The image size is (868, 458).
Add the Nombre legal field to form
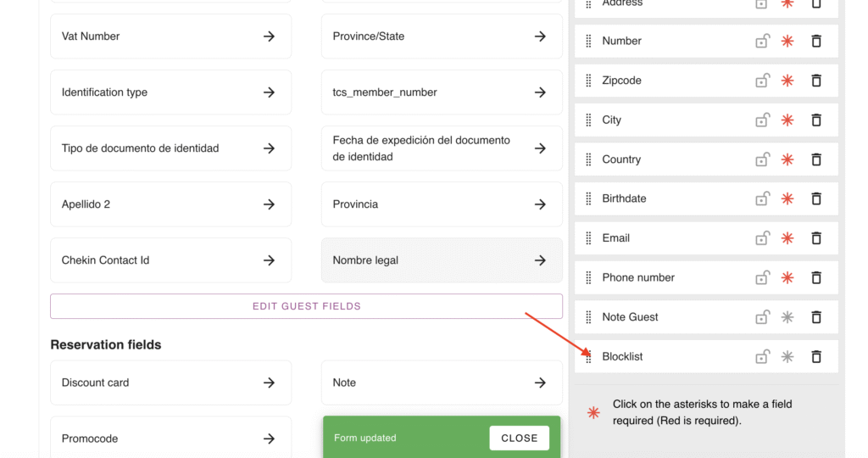pyautogui.click(x=540, y=260)
